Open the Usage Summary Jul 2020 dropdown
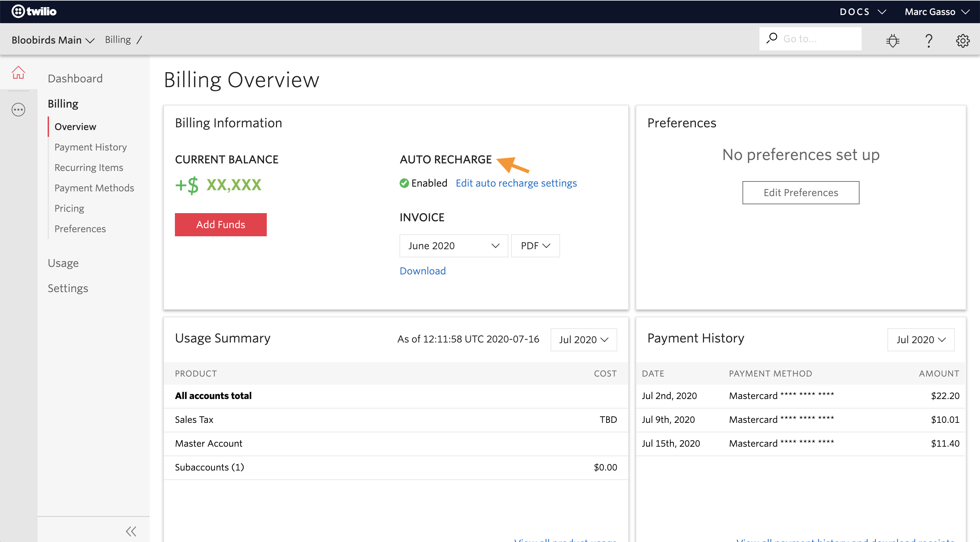Viewport: 980px width, 542px height. (x=584, y=339)
